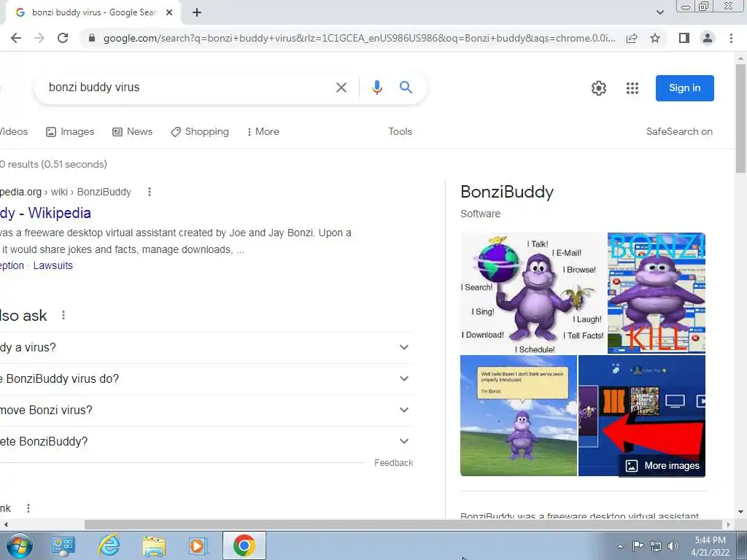Open Bonzi with globe features image
Image resolution: width=747 pixels, height=560 pixels.
[533, 293]
